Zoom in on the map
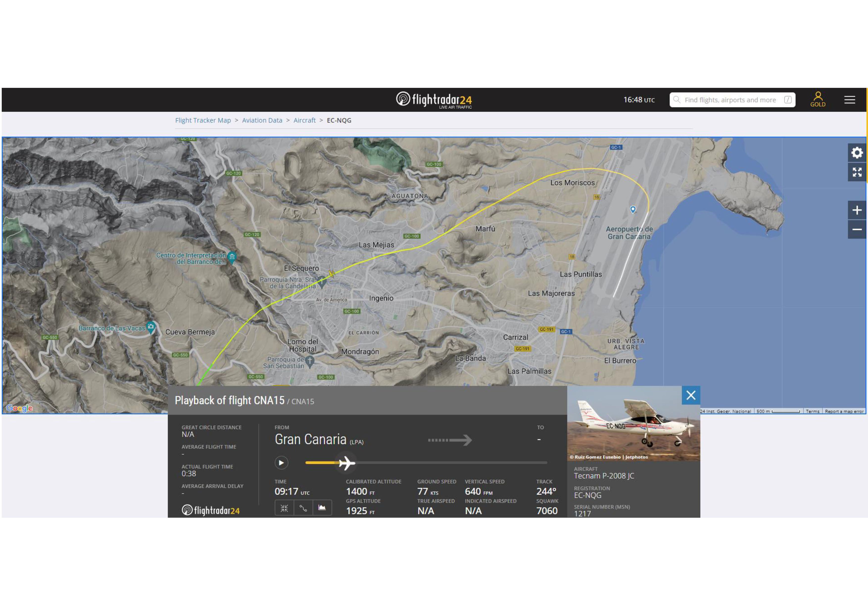Image resolution: width=868 pixels, height=614 pixels. pyautogui.click(x=857, y=210)
